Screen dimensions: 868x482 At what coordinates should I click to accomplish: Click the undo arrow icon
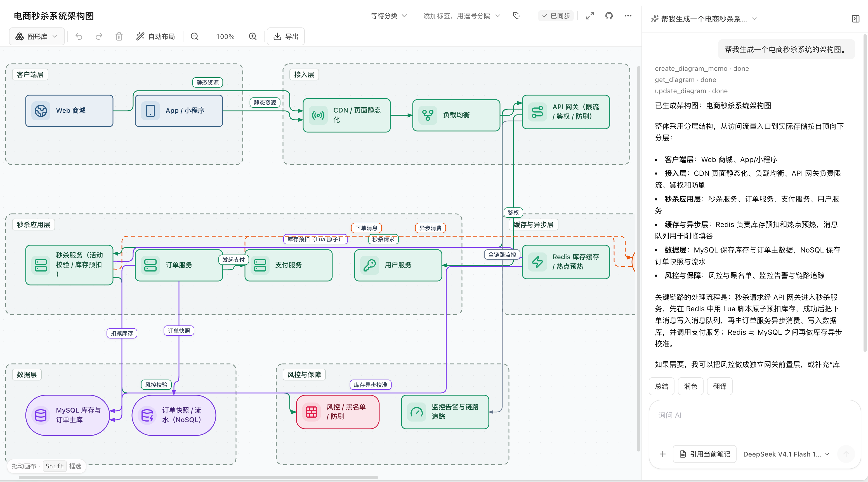79,36
